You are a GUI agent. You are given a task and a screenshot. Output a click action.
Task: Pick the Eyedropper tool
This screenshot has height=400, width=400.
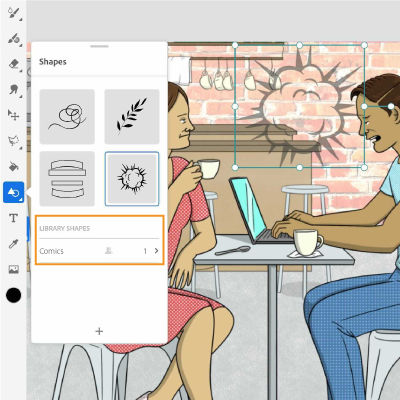click(14, 244)
